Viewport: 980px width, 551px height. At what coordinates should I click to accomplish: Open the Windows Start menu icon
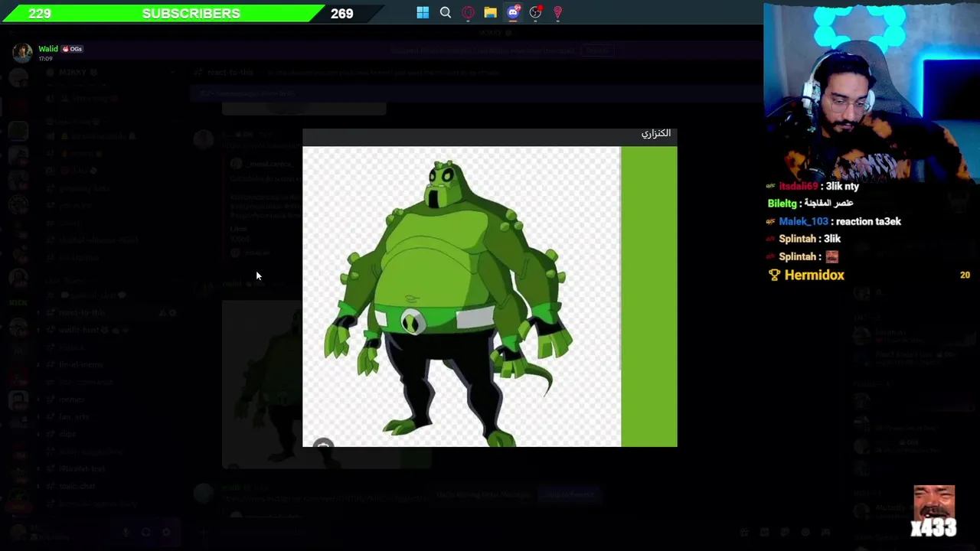coord(423,12)
